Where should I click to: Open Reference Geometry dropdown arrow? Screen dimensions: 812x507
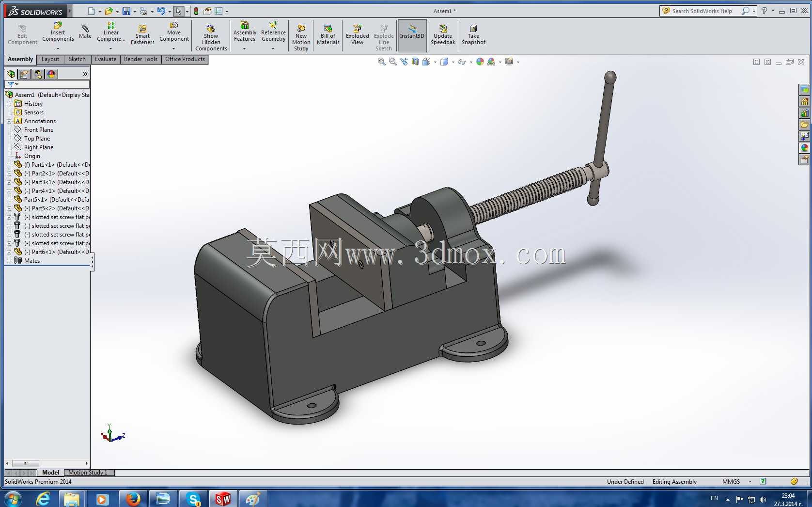tap(273, 48)
